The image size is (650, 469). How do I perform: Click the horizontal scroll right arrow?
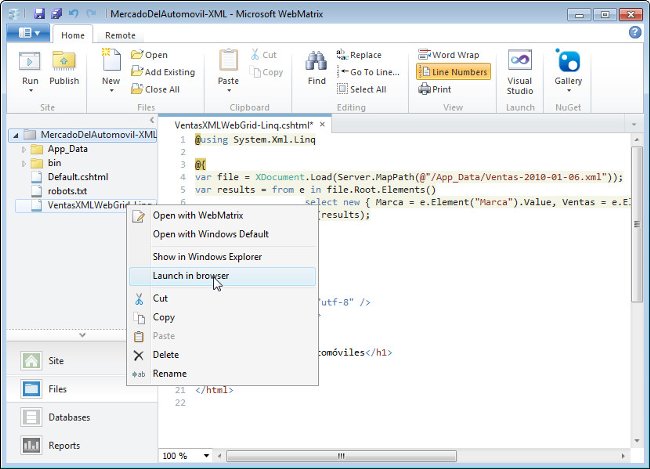click(x=623, y=456)
